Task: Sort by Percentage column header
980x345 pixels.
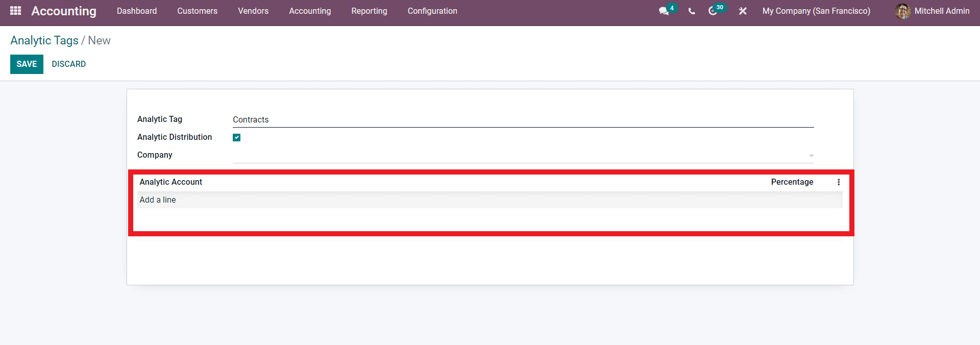Action: click(792, 182)
